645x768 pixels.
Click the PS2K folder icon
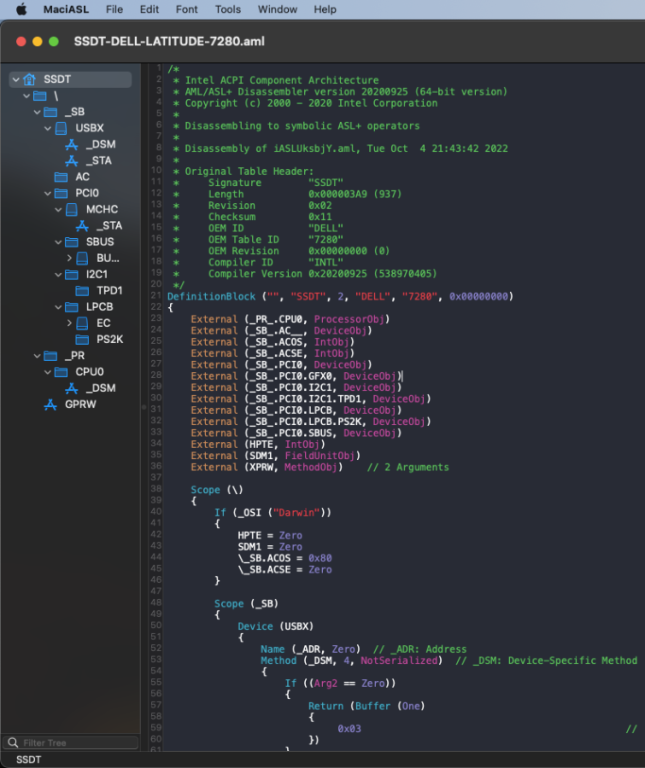[x=83, y=339]
